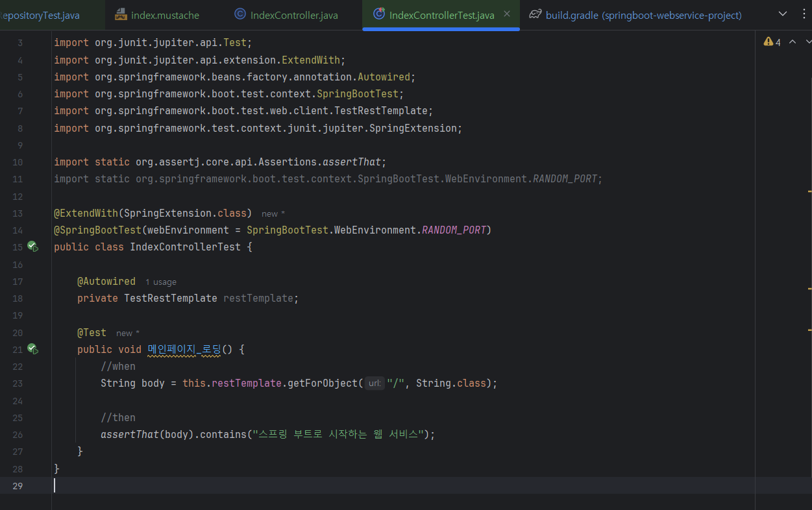Click the String.class argument on line 23
The height and width of the screenshot is (510, 812).
[x=451, y=383]
